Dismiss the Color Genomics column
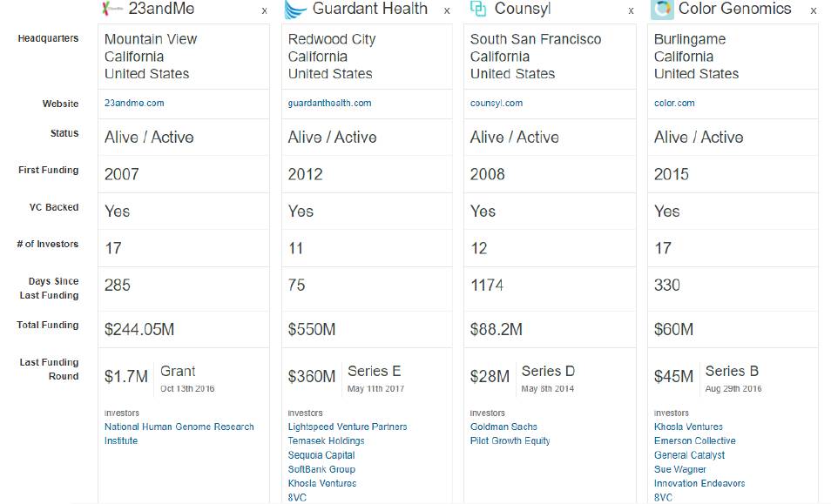Image resolution: width=831 pixels, height=504 pixels. (x=814, y=11)
